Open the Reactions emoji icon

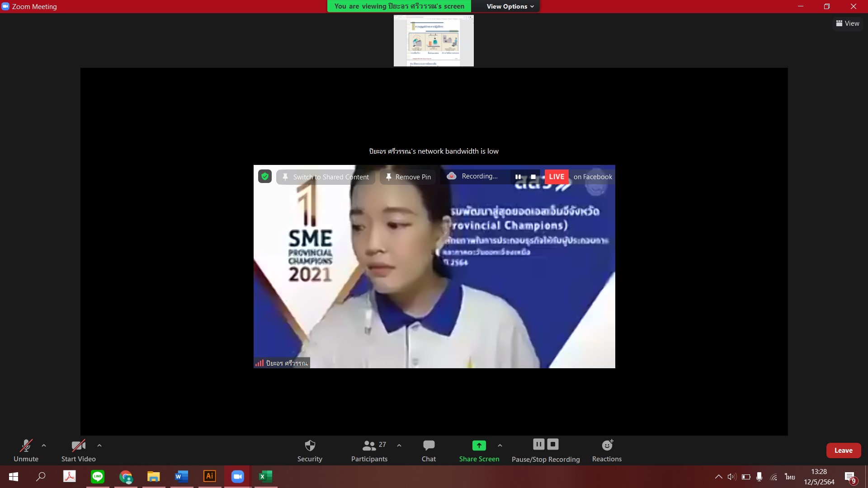pyautogui.click(x=607, y=446)
